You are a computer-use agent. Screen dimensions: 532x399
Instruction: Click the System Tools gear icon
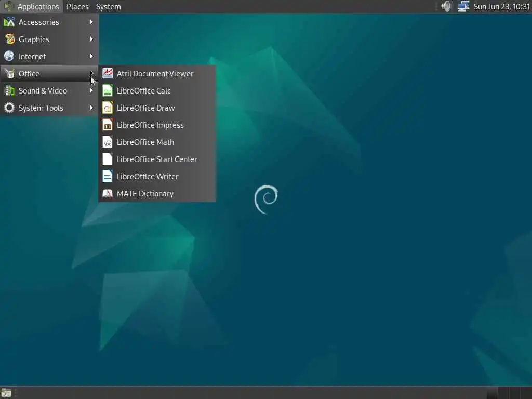(9, 108)
